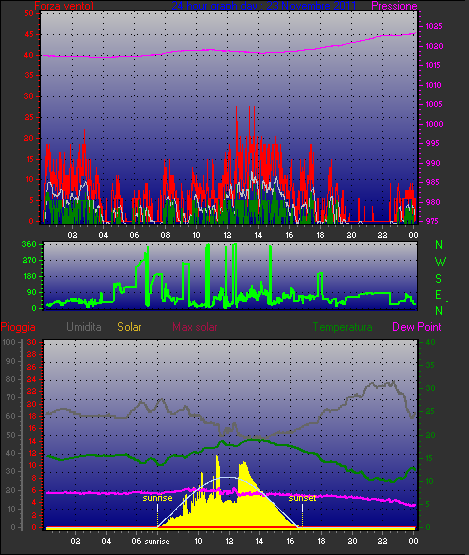
Task: Select the orange 'Solar' legend label
Action: [129, 327]
